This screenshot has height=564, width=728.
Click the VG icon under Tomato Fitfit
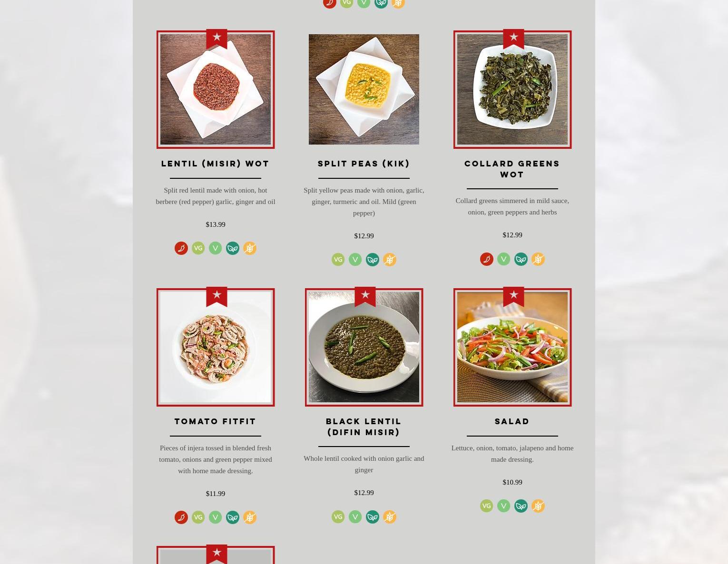(198, 517)
